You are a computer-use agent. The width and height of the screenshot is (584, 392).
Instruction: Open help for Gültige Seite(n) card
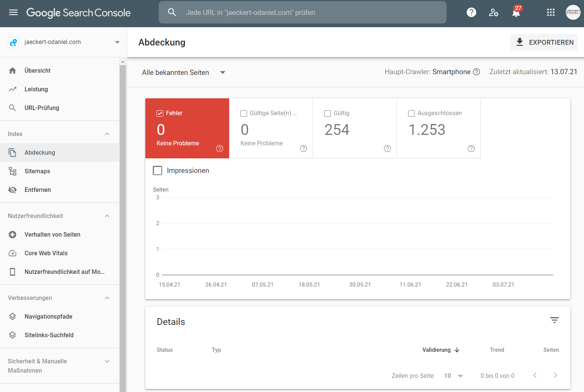click(x=304, y=148)
